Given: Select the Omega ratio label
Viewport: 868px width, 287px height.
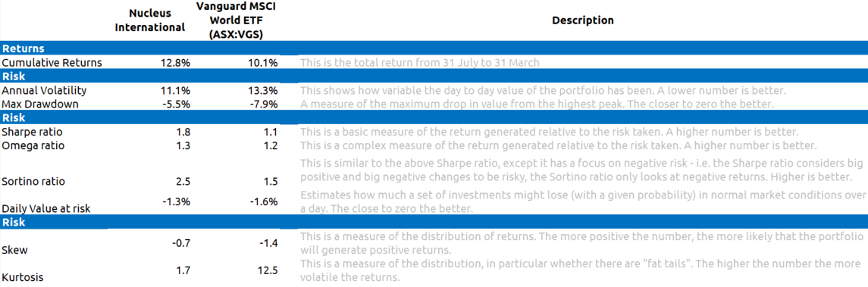Looking at the screenshot, I should coord(33,146).
